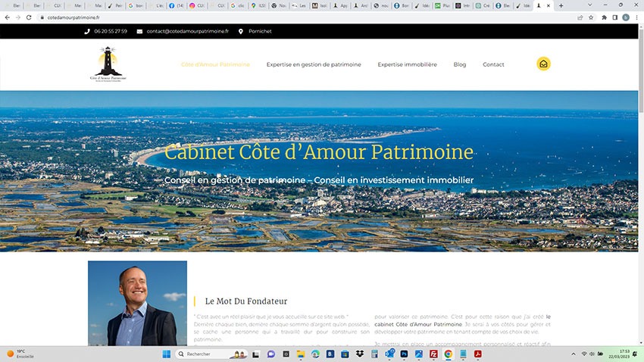Viewport: 644px width, 362px height.
Task: Switch to the Instagram browser tab
Action: click(x=197, y=6)
